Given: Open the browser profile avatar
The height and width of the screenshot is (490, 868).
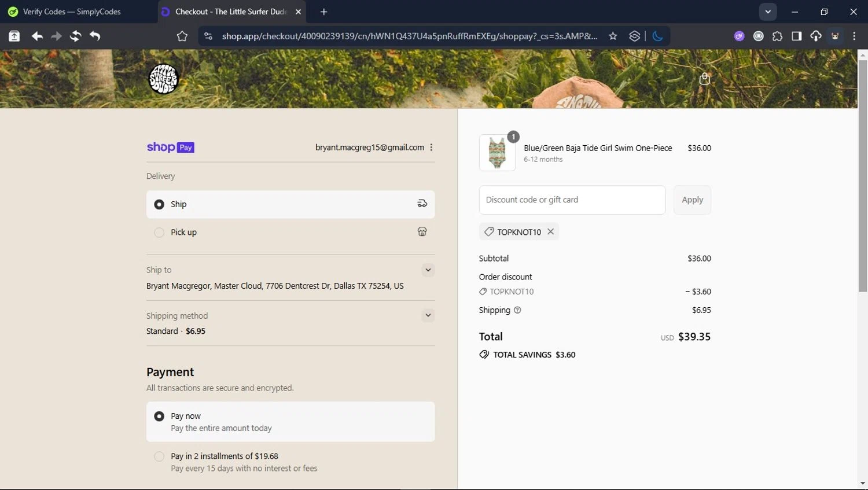Looking at the screenshot, I should point(835,36).
